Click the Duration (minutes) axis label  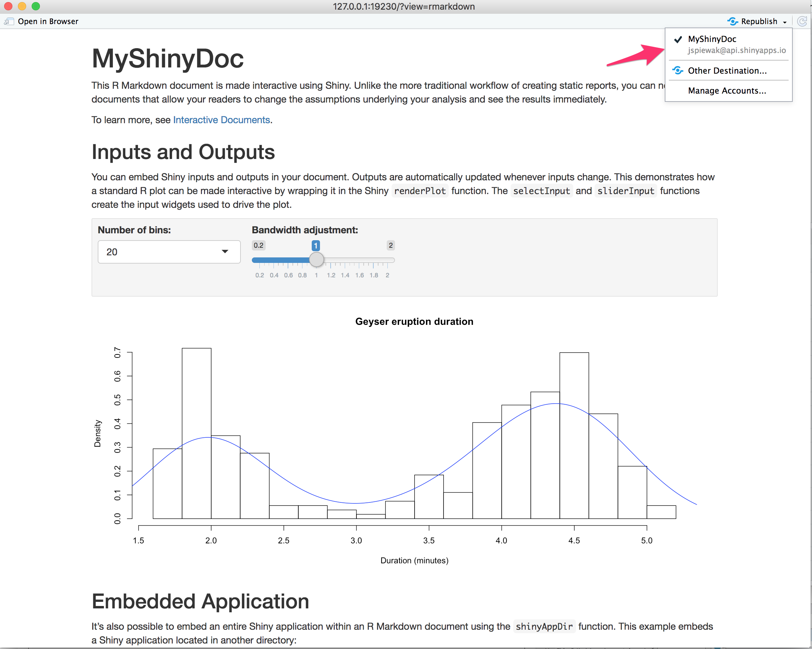point(414,561)
